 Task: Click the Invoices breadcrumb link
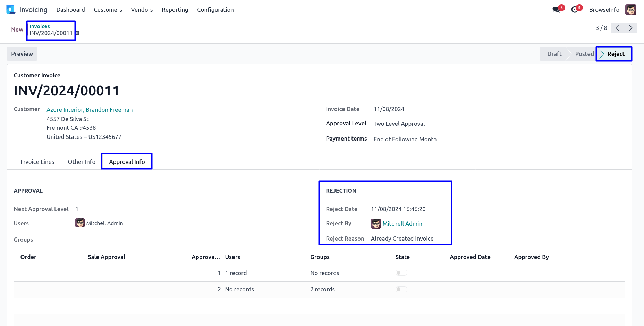click(x=40, y=26)
